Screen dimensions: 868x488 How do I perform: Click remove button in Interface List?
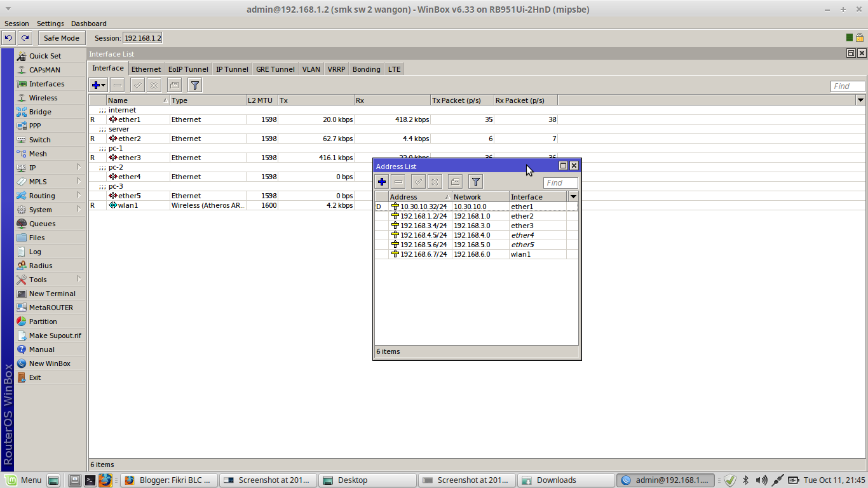(x=118, y=85)
